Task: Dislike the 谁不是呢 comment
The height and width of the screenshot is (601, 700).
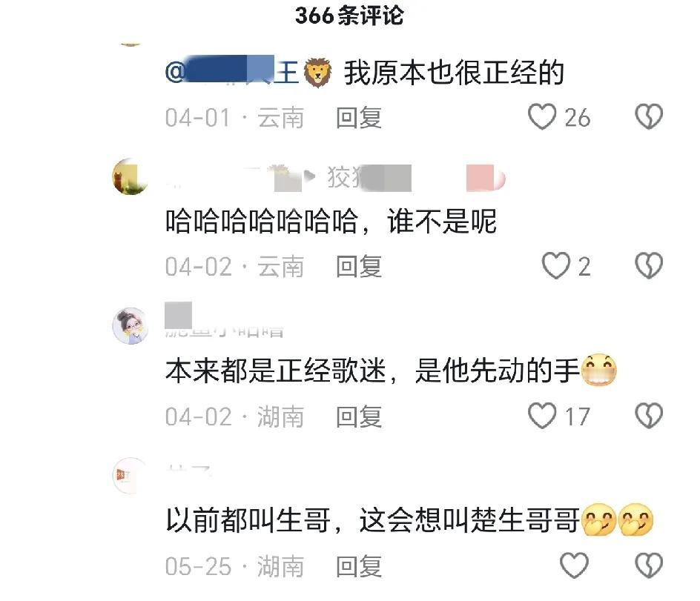Action: (x=649, y=266)
